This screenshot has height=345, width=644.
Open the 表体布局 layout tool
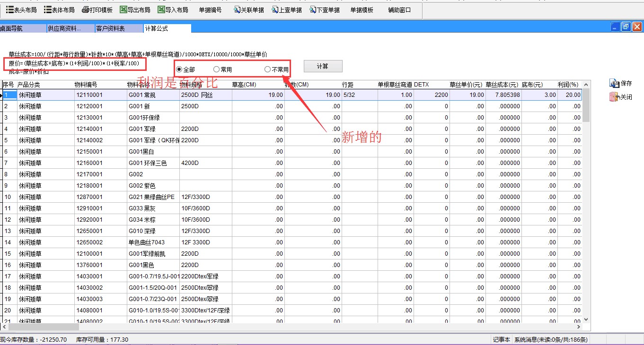48,10
